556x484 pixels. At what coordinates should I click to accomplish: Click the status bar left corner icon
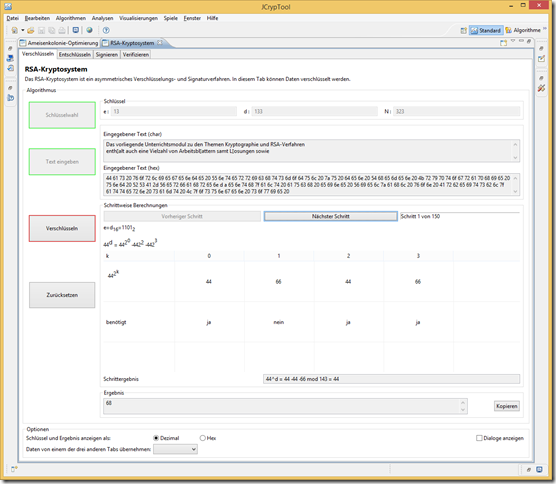point(14,469)
